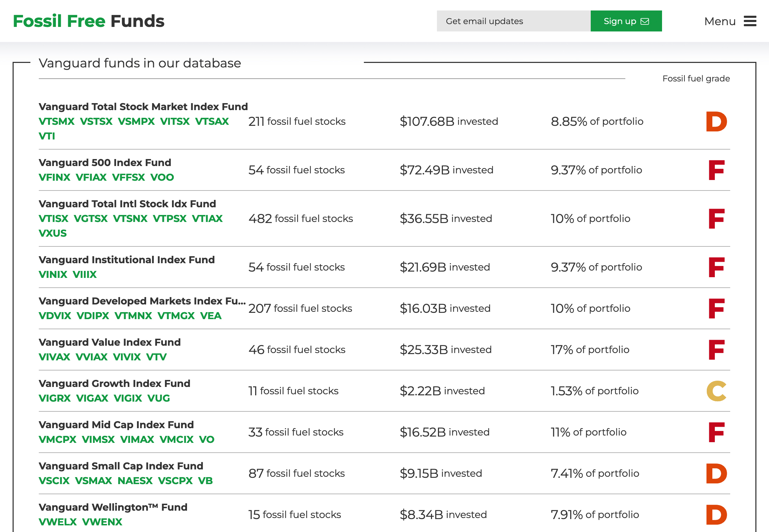Click the Vanguard Wellington Fund name

[x=113, y=507]
